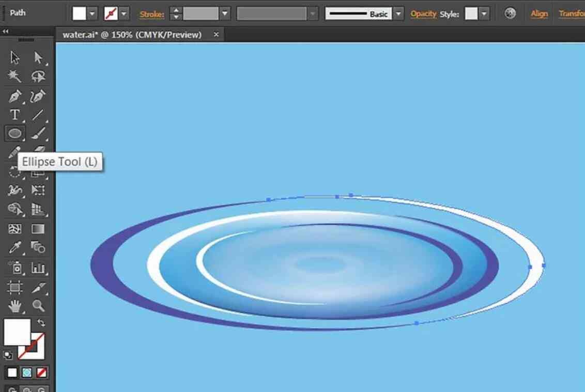Activate the Curvature pen tool
This screenshot has height=392, width=585.
tap(38, 96)
